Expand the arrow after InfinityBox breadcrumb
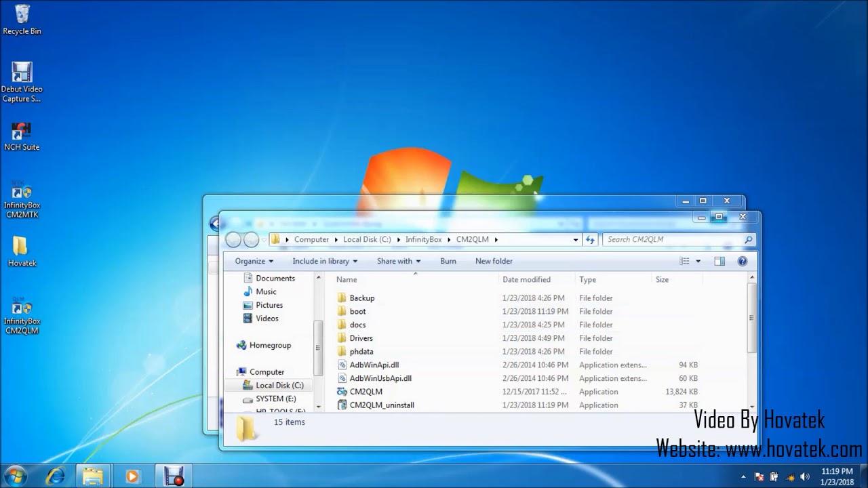 (x=448, y=239)
